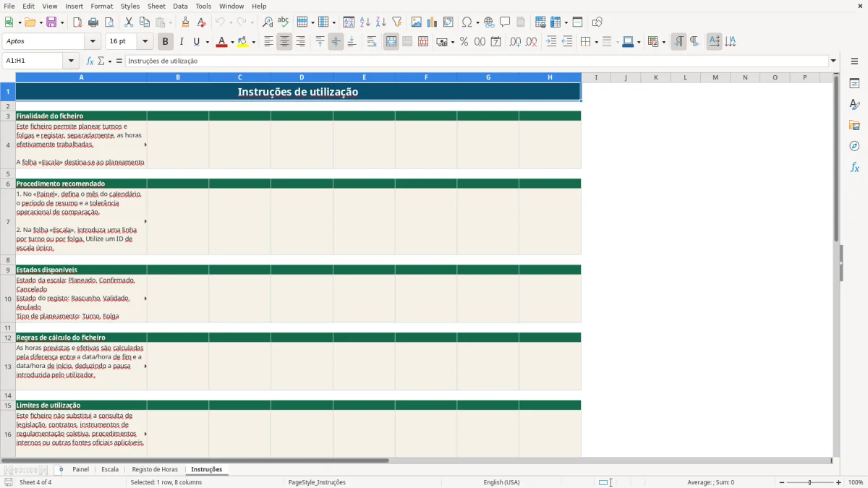Insert an image
Image resolution: width=868 pixels, height=488 pixels.
point(417,22)
